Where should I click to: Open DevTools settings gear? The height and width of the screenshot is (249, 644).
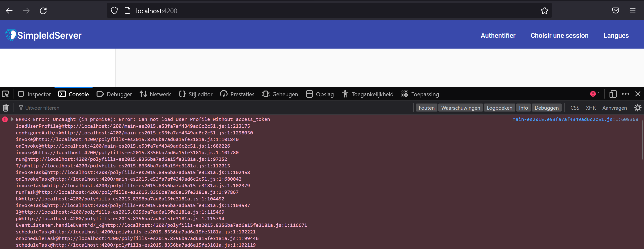tap(638, 107)
